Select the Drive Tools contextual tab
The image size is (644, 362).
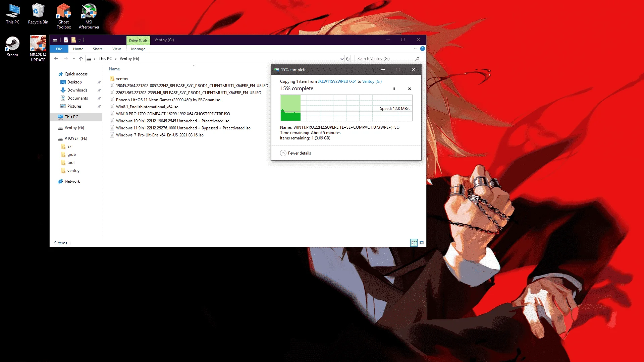(138, 40)
